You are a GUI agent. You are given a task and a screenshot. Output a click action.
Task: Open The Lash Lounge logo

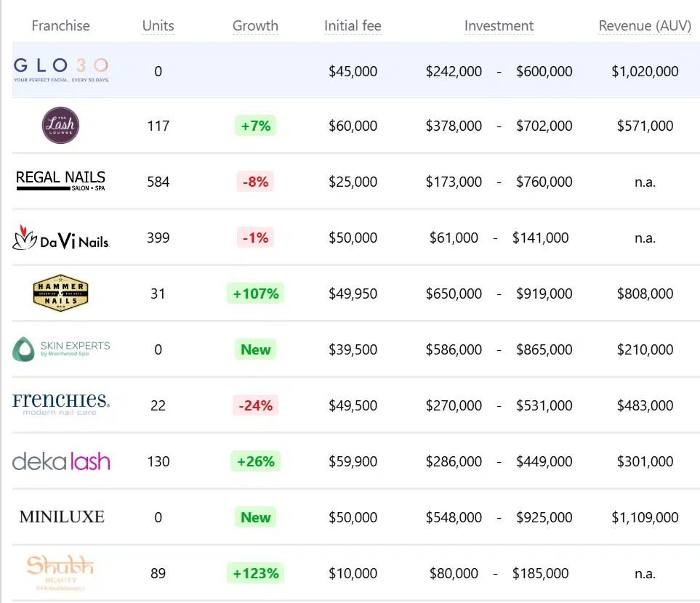[60, 126]
